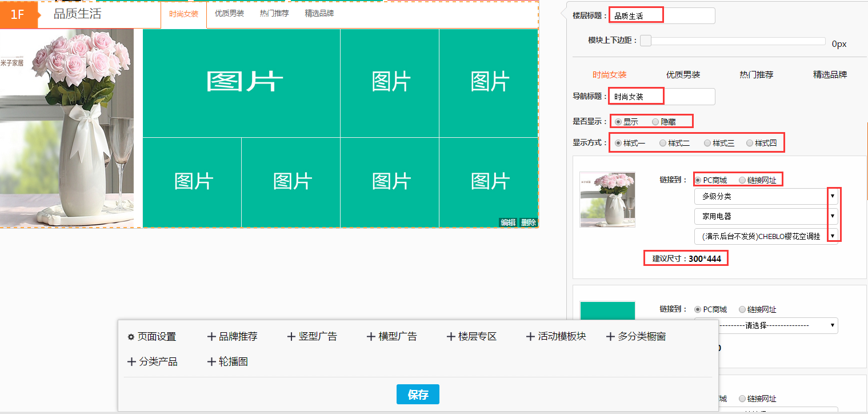Add 竖型广告 module

[x=312, y=337]
